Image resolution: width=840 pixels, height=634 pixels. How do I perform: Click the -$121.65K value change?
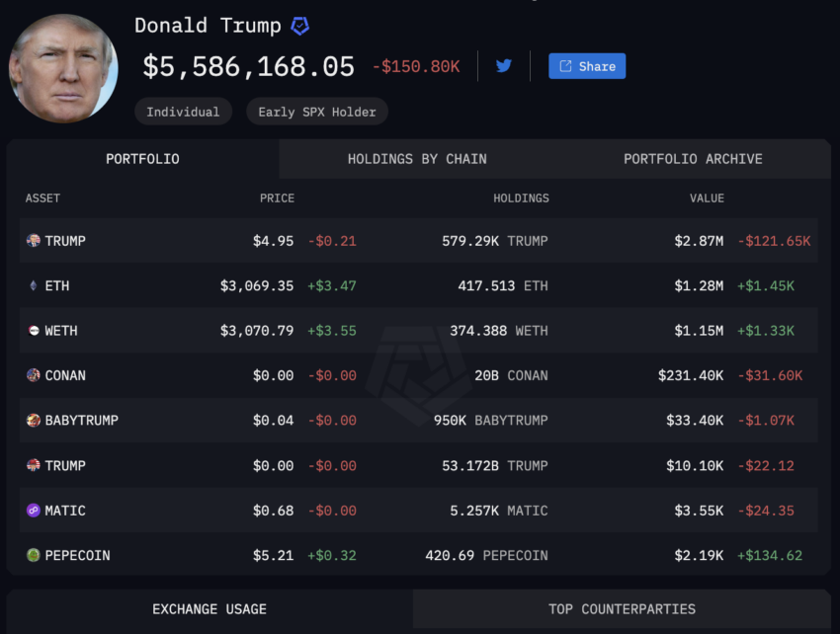pyautogui.click(x=774, y=241)
